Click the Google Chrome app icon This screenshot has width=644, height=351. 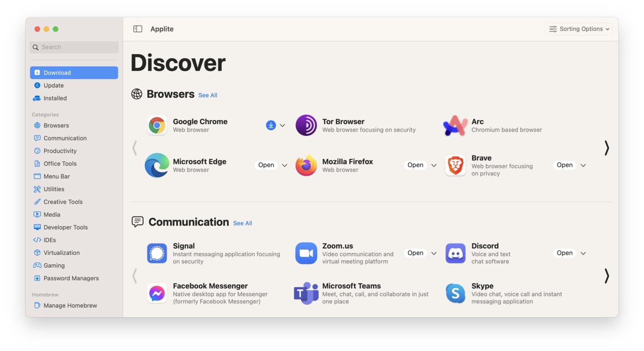157,125
